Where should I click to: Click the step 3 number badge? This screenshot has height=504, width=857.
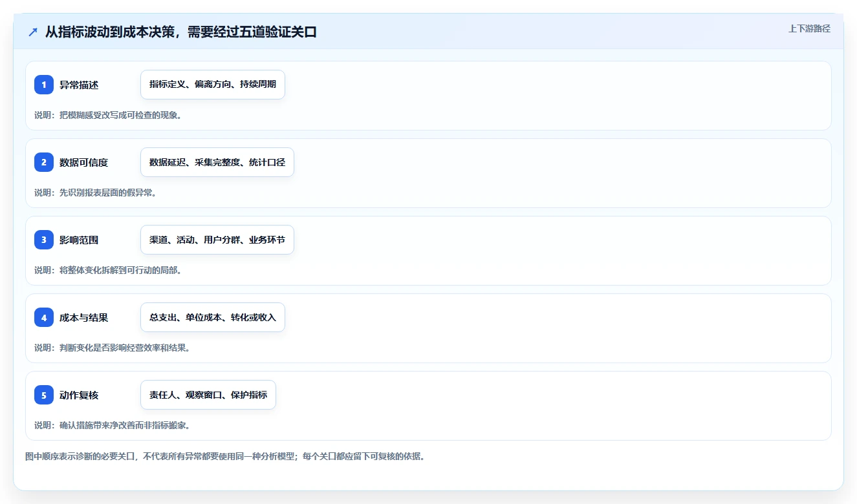pyautogui.click(x=44, y=240)
